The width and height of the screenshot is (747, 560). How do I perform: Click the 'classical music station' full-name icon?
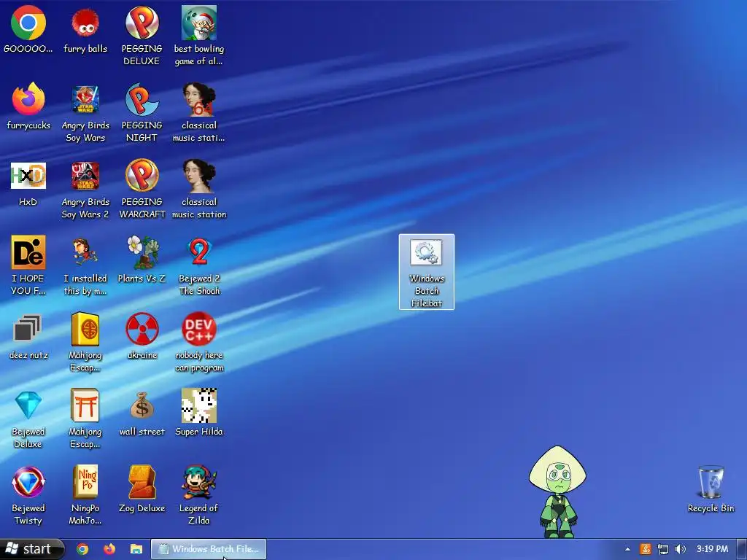199,189
